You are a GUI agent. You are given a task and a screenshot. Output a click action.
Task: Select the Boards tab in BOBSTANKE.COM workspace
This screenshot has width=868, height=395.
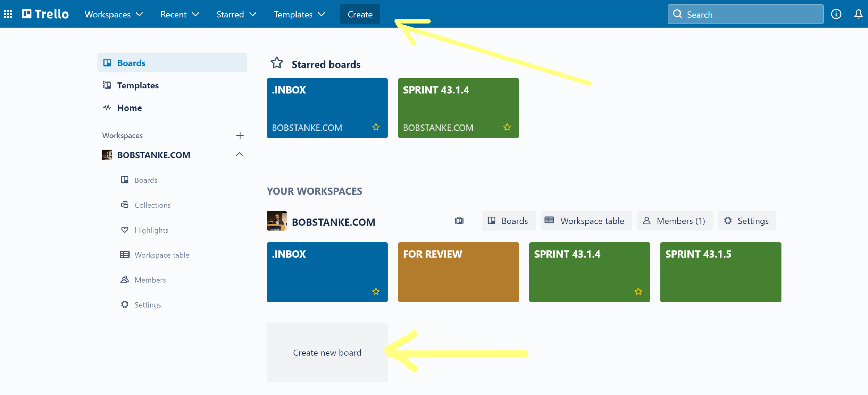click(508, 221)
